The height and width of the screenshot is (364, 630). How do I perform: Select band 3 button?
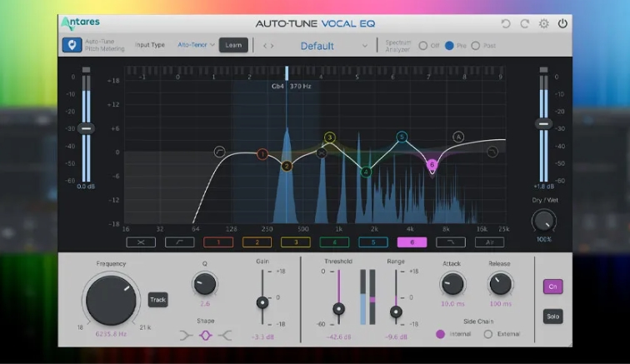pyautogui.click(x=296, y=242)
